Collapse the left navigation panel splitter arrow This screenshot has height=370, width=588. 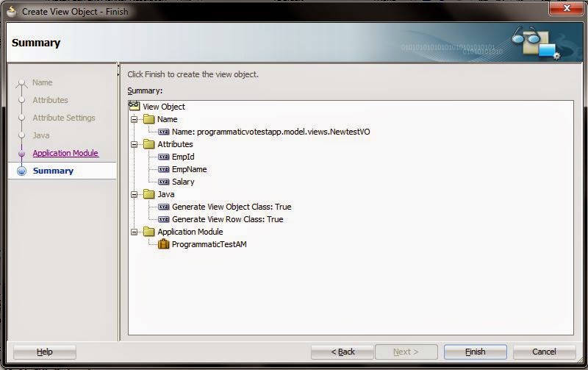[x=118, y=66]
